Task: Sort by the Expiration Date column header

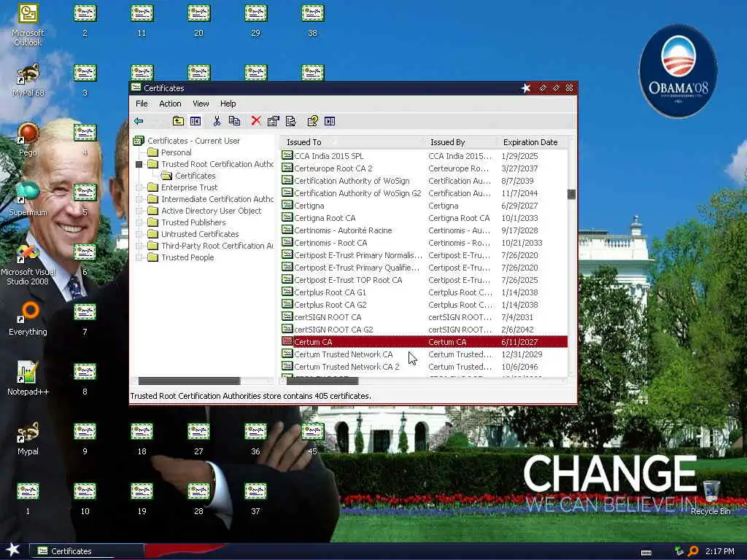Action: click(531, 142)
